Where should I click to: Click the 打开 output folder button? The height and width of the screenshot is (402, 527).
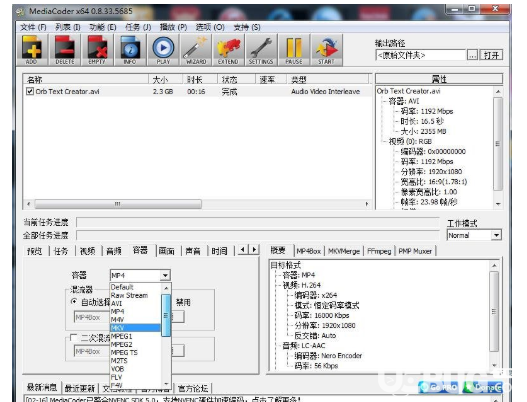pyautogui.click(x=491, y=55)
